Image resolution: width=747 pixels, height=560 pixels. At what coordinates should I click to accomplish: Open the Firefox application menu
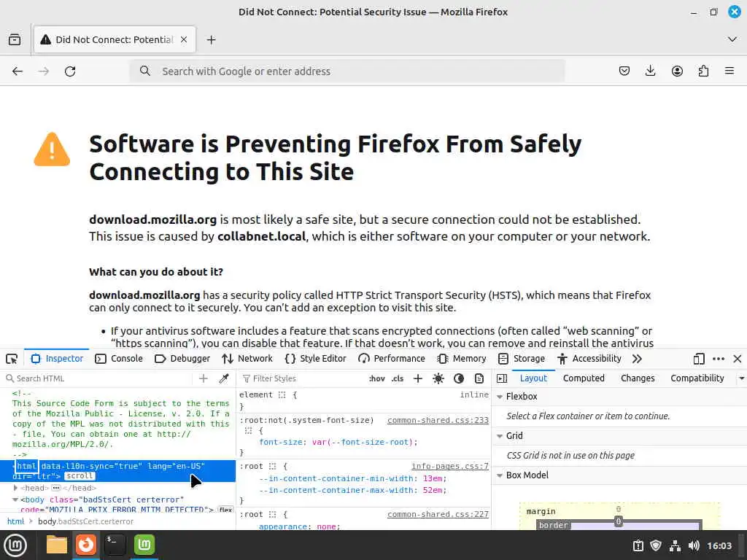(729, 71)
